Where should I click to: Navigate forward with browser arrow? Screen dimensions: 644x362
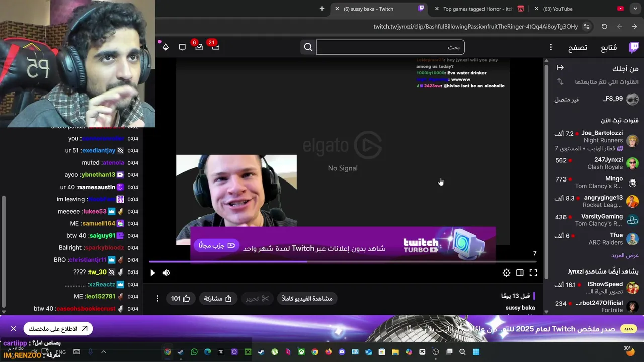click(634, 27)
